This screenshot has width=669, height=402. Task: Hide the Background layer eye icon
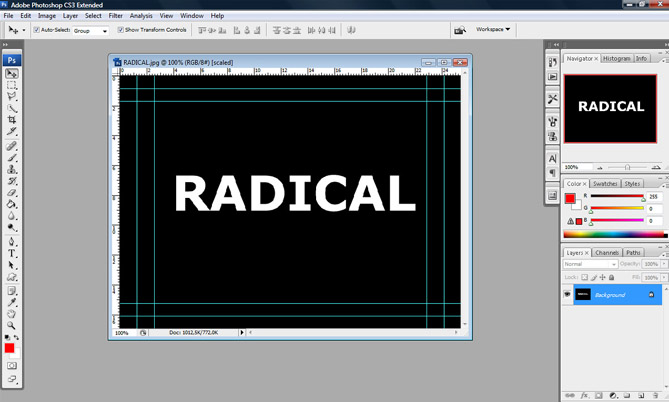(568, 295)
